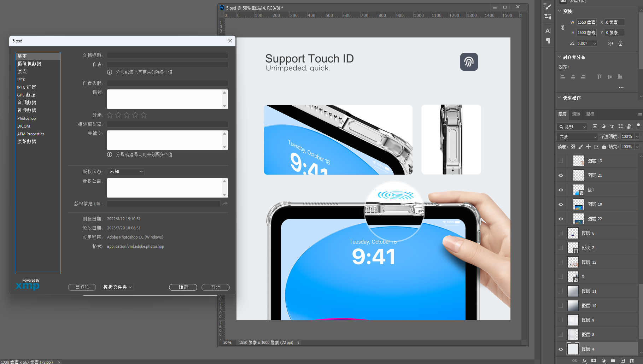Click new adjustment layer icon at panel bottom

603,361
